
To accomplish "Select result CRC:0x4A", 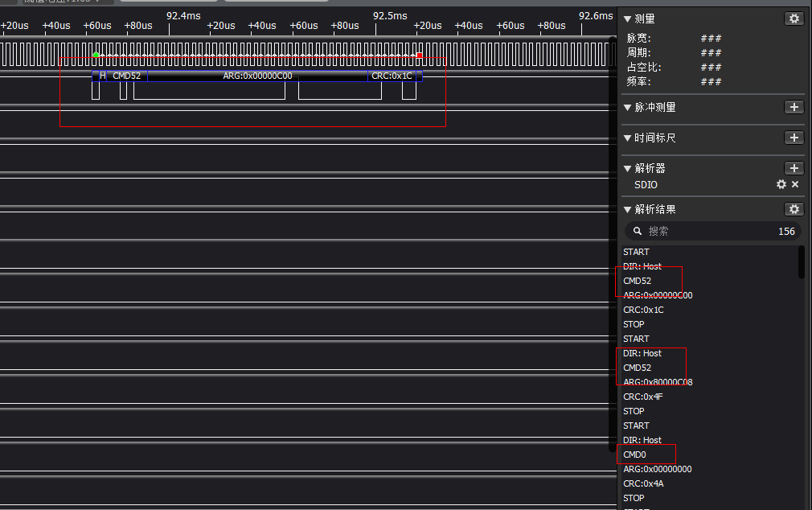I will [x=643, y=483].
